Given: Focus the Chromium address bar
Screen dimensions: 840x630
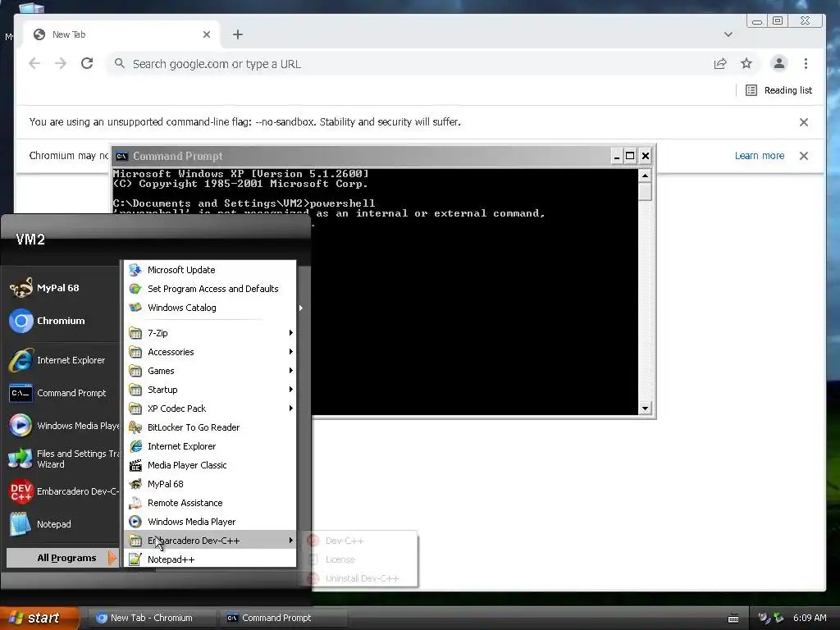Looking at the screenshot, I should (407, 64).
